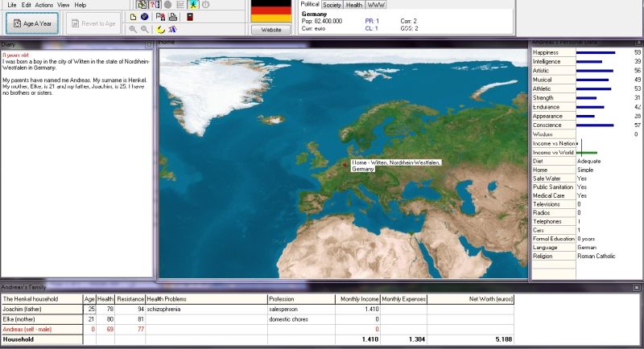Click the schizophrenia health problem cell
Image resolution: width=644 pixels, height=349 pixels.
[206, 310]
